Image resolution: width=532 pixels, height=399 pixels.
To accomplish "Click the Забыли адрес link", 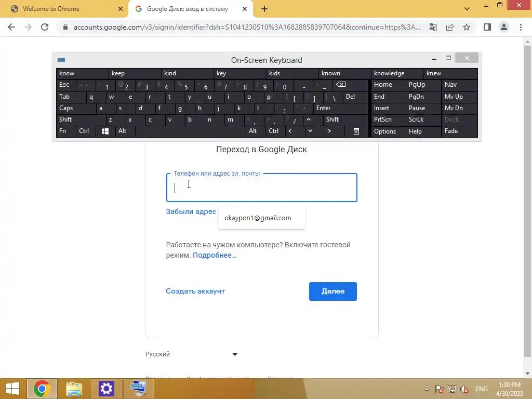I will click(191, 211).
